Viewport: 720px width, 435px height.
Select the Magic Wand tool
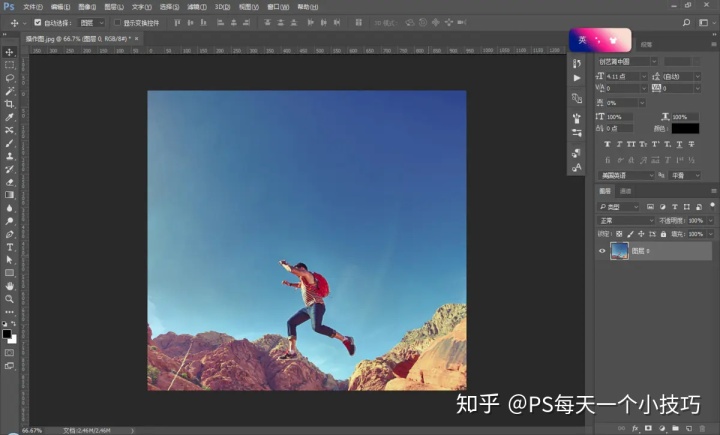(x=9, y=91)
